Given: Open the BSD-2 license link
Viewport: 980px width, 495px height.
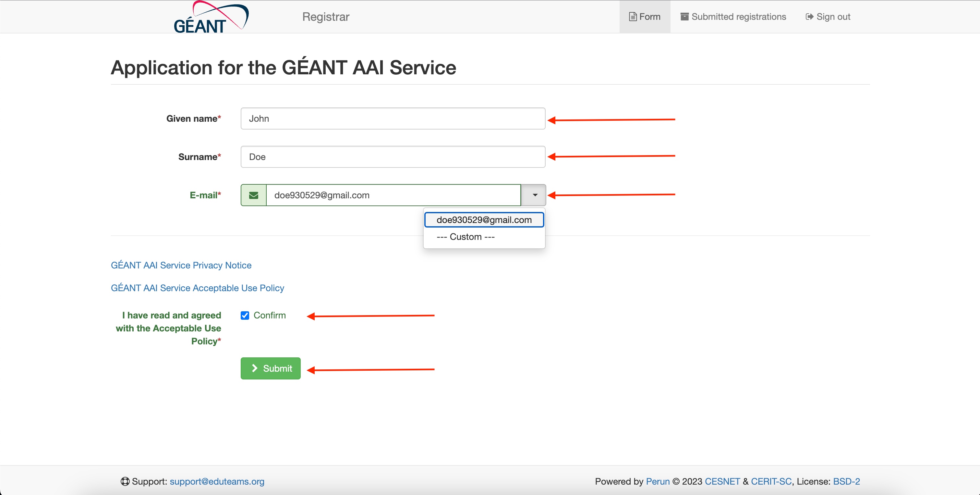Looking at the screenshot, I should point(846,481).
